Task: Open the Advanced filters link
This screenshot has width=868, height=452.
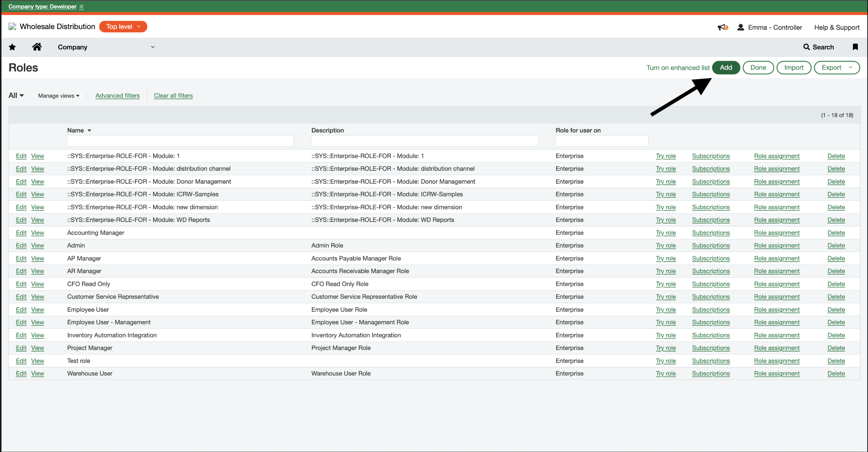Action: [x=117, y=96]
